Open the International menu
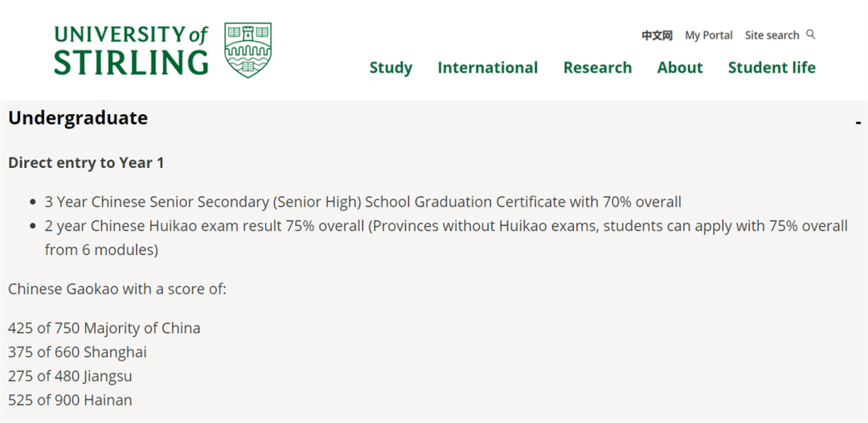This screenshot has width=868, height=423. (x=488, y=68)
